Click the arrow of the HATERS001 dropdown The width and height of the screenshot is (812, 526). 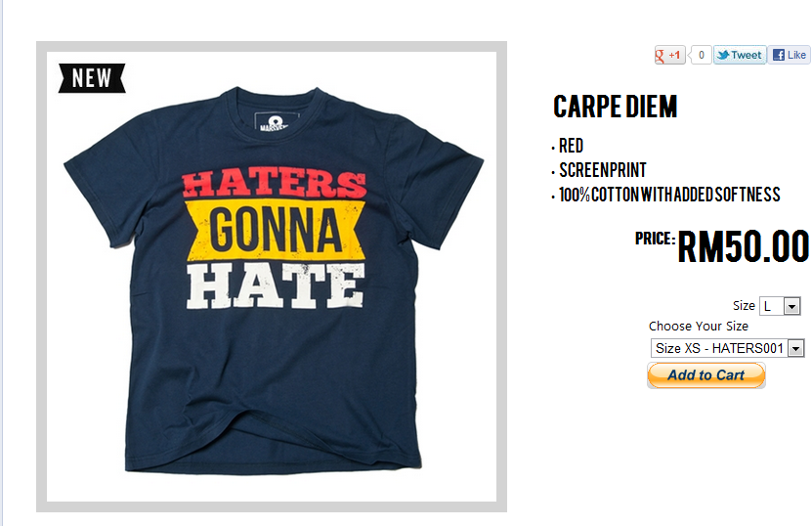tap(796, 348)
